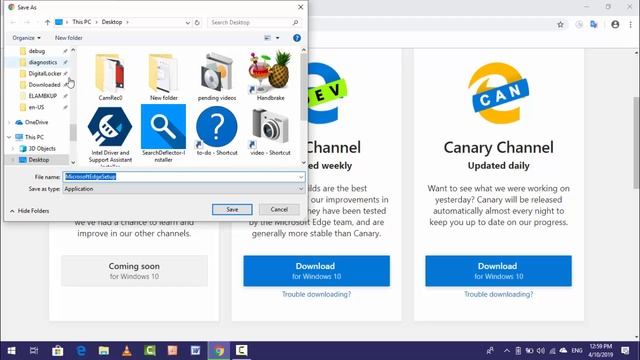Open Word from the taskbar
This screenshot has height=360, width=640.
196,351
